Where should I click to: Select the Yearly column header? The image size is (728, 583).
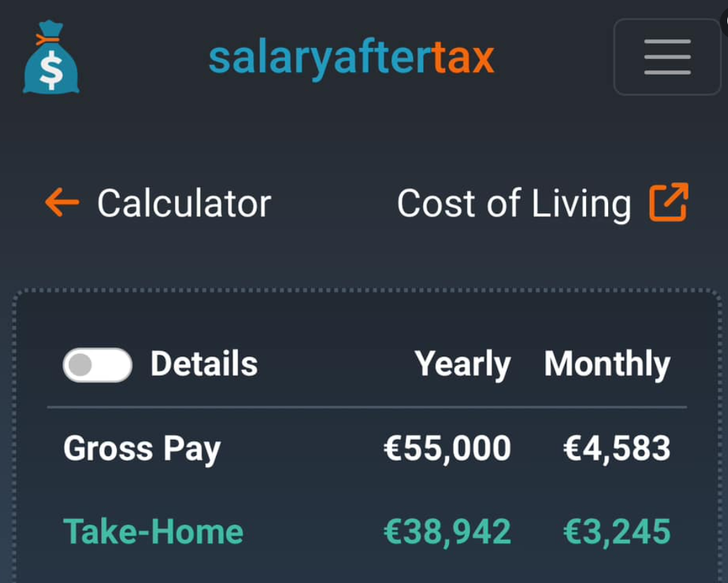click(x=462, y=364)
